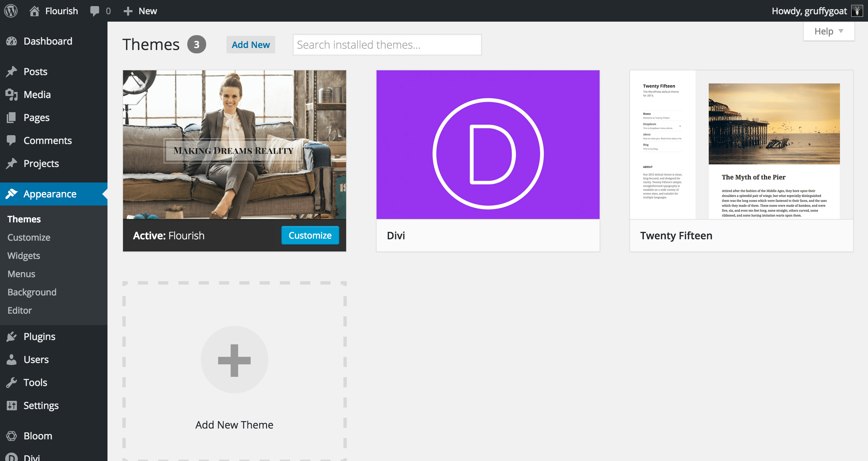
Task: Click the Pages document icon
Action: pyautogui.click(x=11, y=118)
